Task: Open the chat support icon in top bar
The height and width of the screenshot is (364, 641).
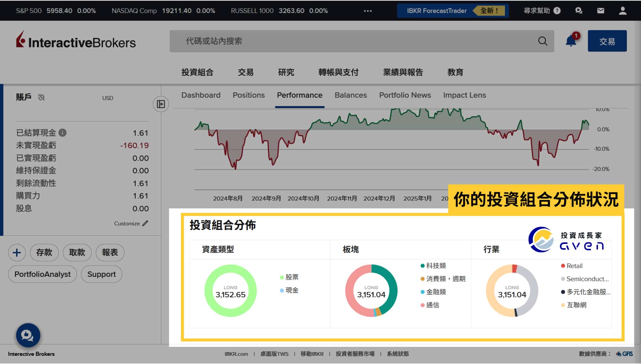Action: [578, 11]
